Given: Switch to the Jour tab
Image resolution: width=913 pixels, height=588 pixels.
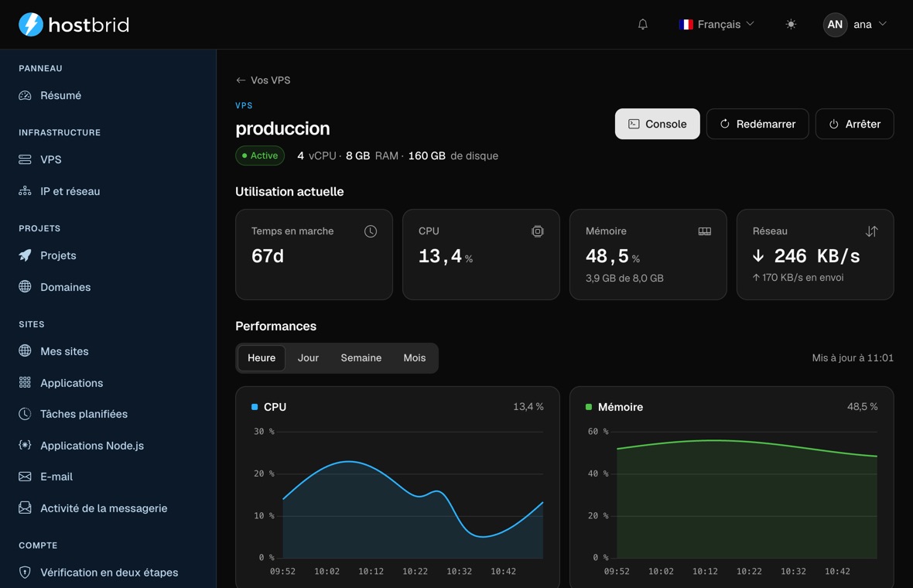Looking at the screenshot, I should click(x=308, y=357).
